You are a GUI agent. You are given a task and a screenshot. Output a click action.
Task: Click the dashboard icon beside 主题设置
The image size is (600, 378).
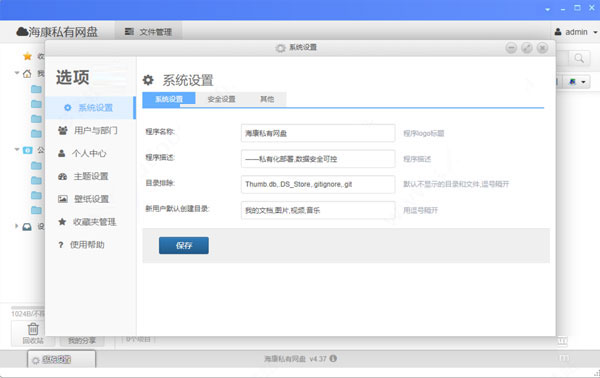(62, 176)
